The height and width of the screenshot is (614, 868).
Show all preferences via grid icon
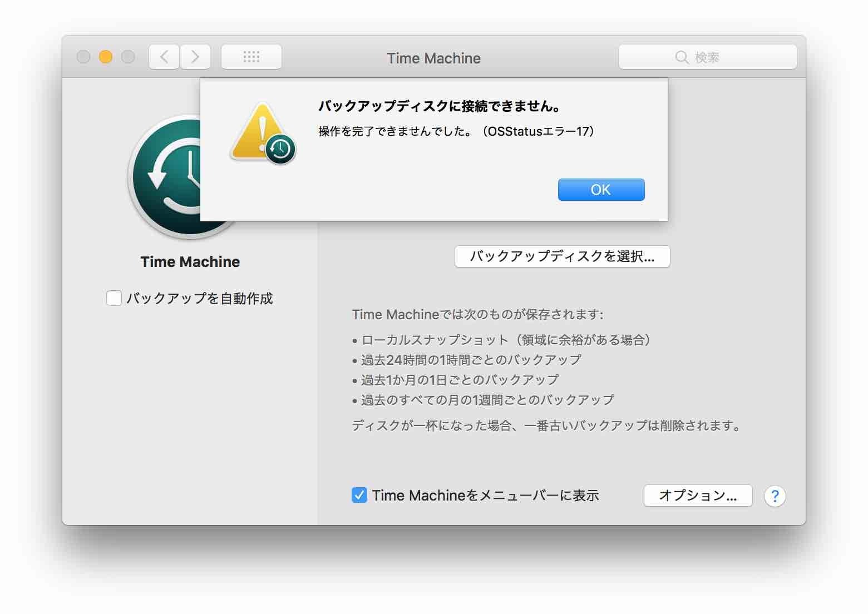pyautogui.click(x=251, y=57)
